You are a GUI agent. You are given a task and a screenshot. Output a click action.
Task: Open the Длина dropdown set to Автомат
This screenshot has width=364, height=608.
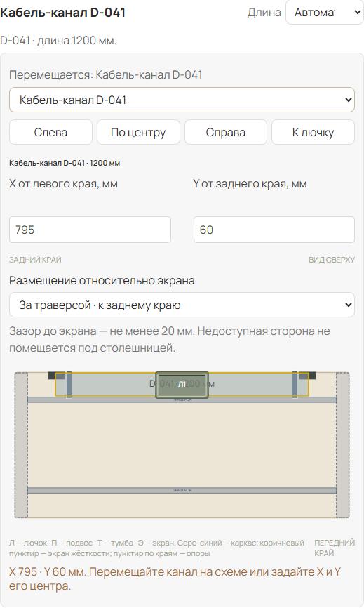pos(325,13)
